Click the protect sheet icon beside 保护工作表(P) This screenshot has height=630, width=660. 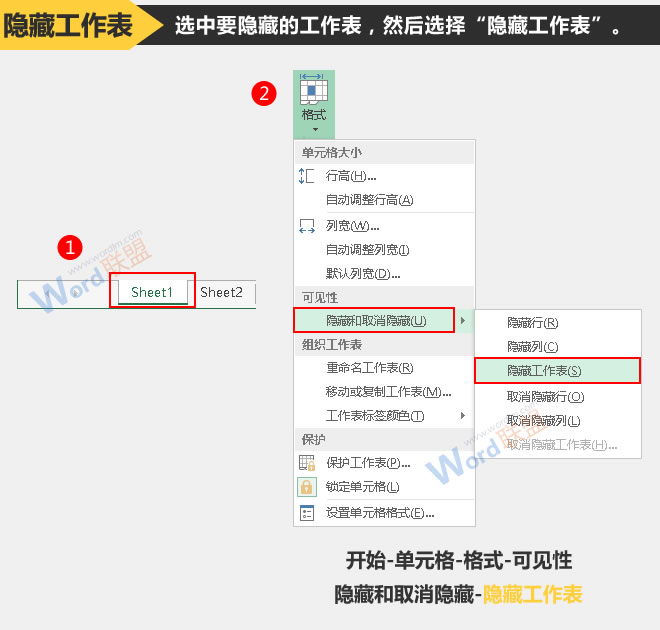pos(306,463)
